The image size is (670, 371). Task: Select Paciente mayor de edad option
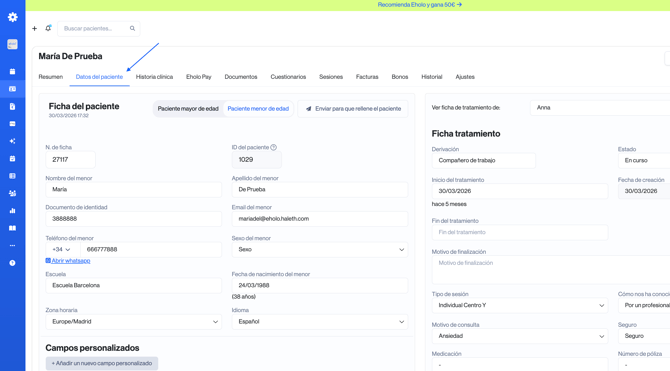188,109
